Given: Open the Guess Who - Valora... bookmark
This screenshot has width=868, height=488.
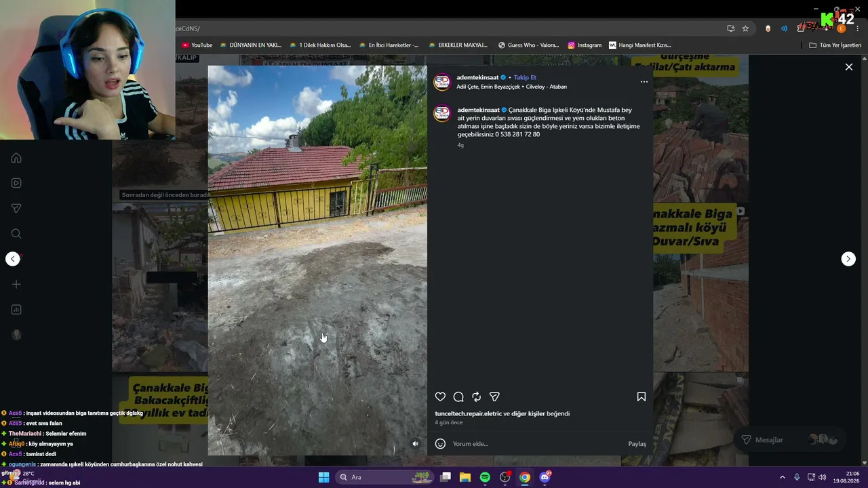Looking at the screenshot, I should click(x=528, y=45).
